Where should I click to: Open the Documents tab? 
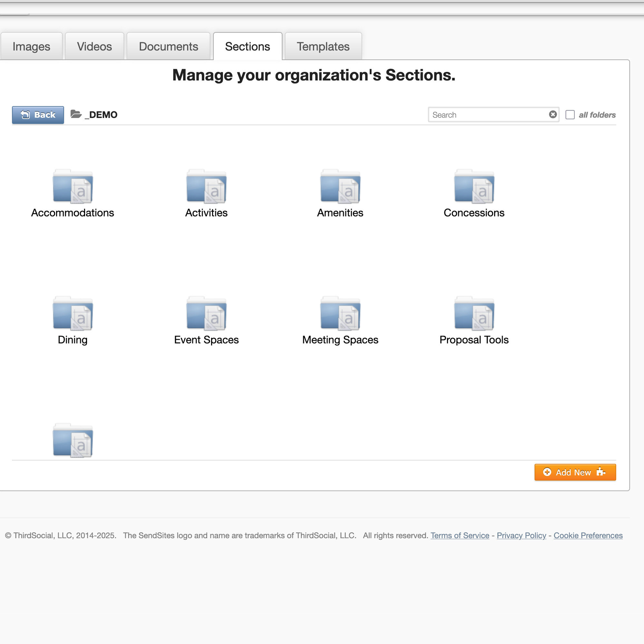168,46
